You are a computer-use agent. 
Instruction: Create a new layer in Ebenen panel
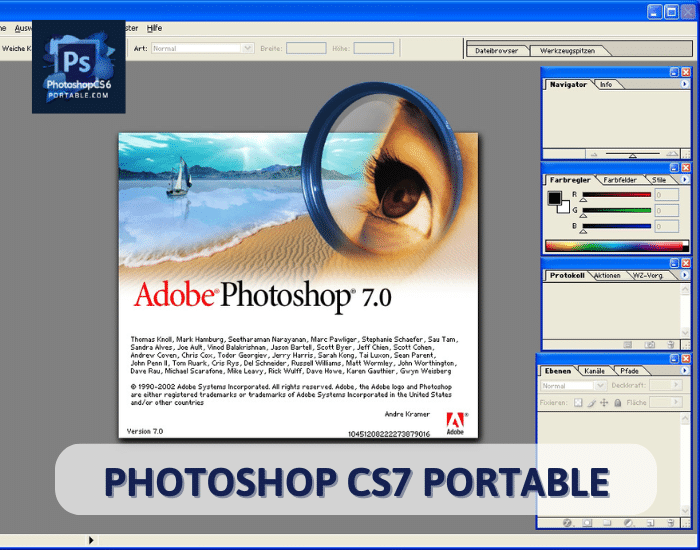650,523
